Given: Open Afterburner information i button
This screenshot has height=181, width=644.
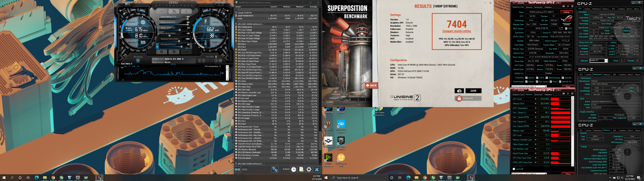Looking at the screenshot, I should point(186,11).
